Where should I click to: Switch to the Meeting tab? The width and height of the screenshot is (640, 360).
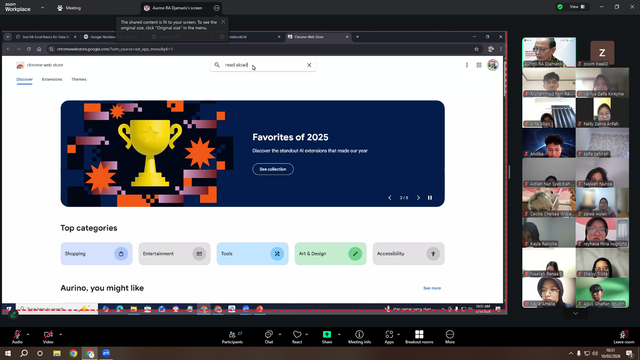pos(69,8)
